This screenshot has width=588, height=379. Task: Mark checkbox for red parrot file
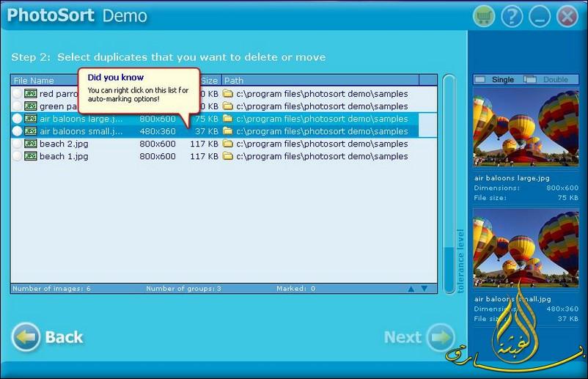pyautogui.click(x=18, y=94)
